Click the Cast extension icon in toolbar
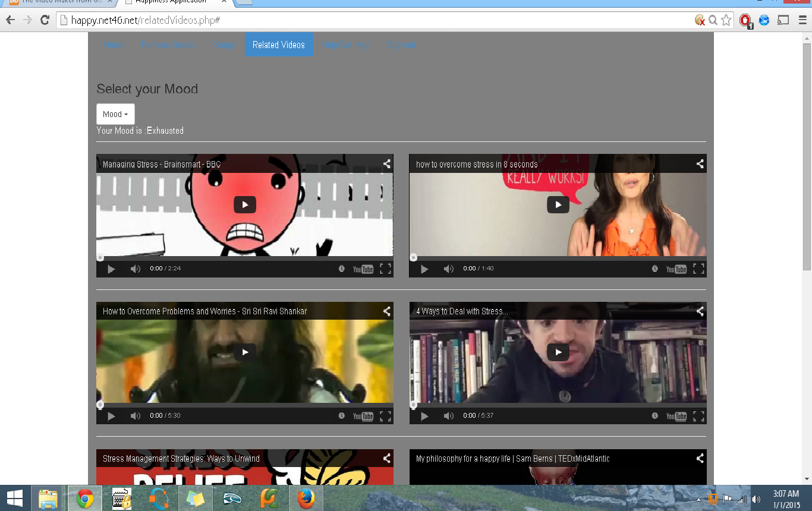 point(783,20)
